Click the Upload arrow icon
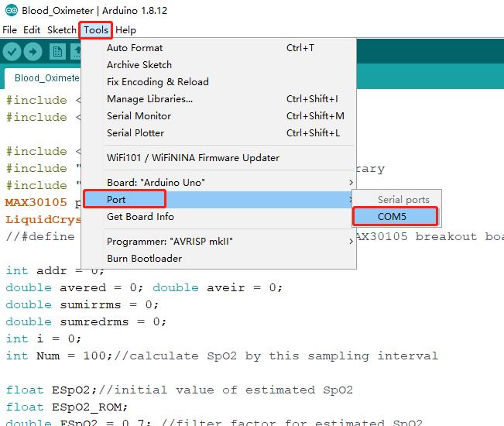 (x=33, y=52)
